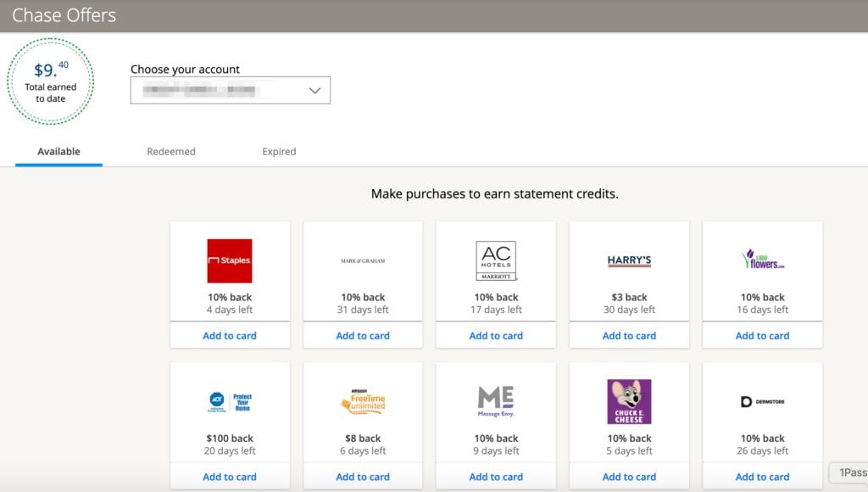Add Harry's $3 back offer to card
Viewport: 868px width, 492px height.
tap(629, 336)
